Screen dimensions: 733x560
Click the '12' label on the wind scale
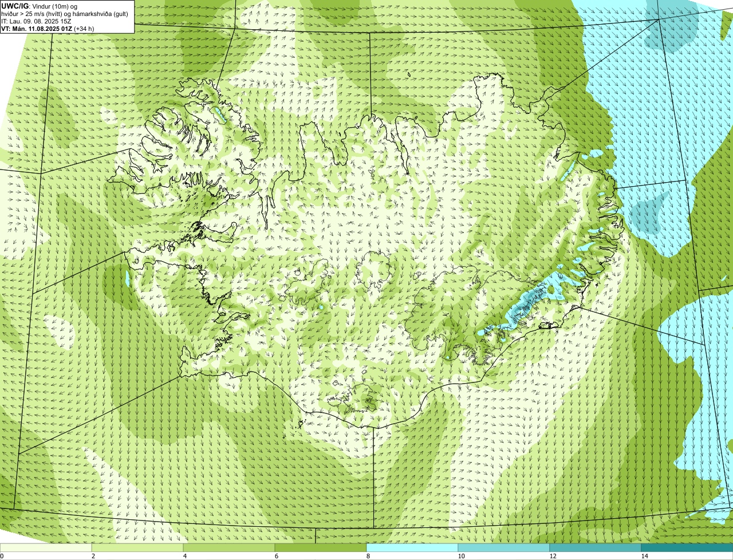click(553, 556)
